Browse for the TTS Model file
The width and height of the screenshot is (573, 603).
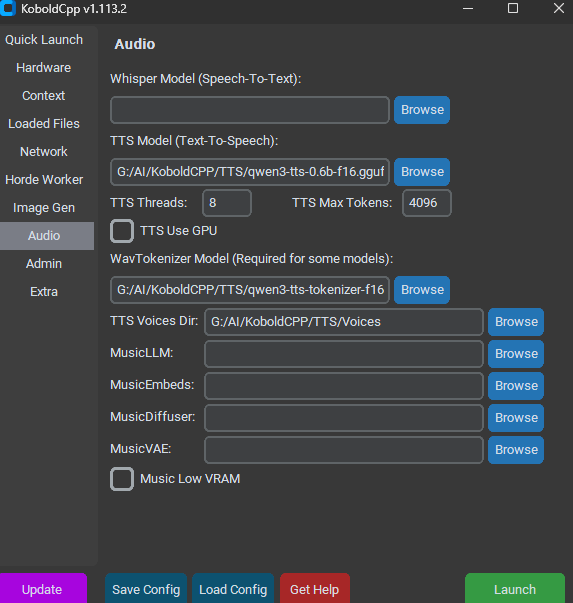pos(422,172)
